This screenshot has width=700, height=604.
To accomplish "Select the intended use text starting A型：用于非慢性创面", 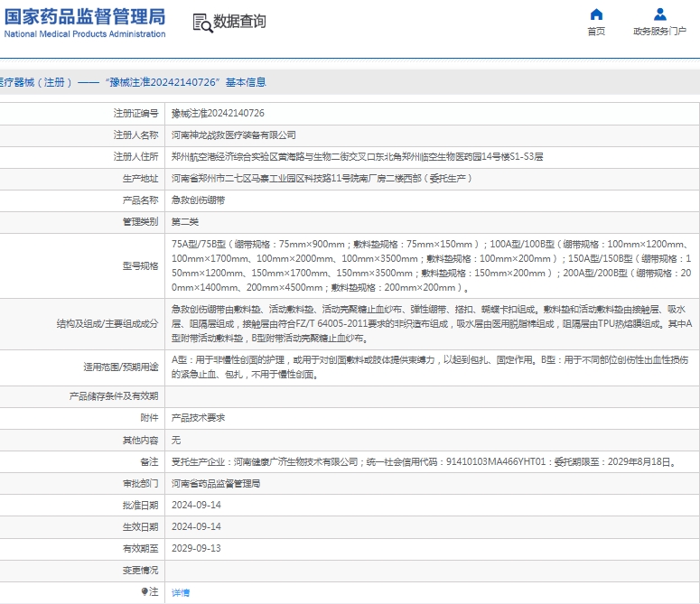I will tap(430, 367).
